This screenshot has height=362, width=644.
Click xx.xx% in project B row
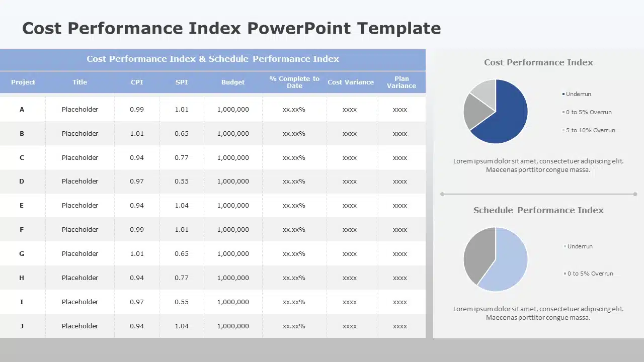294,133
